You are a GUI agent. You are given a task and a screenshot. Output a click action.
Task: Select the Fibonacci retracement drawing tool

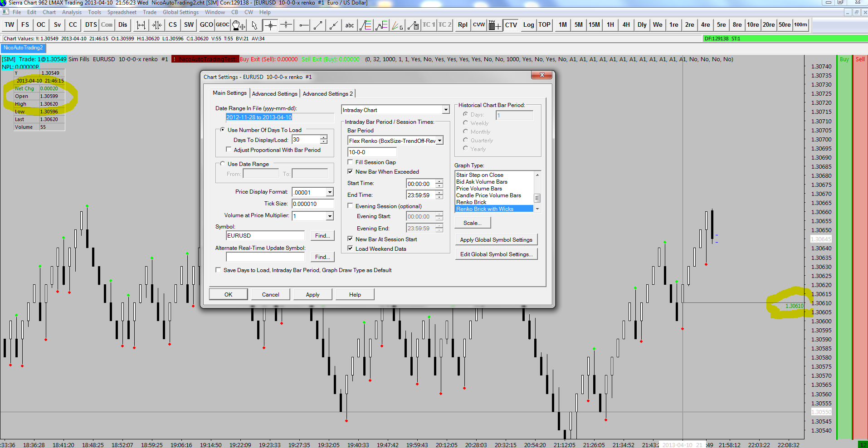coord(366,25)
